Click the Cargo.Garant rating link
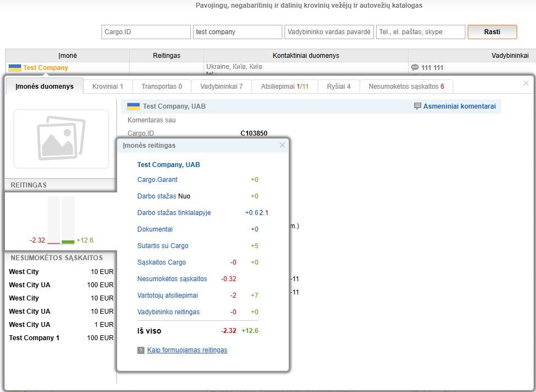 pos(157,180)
